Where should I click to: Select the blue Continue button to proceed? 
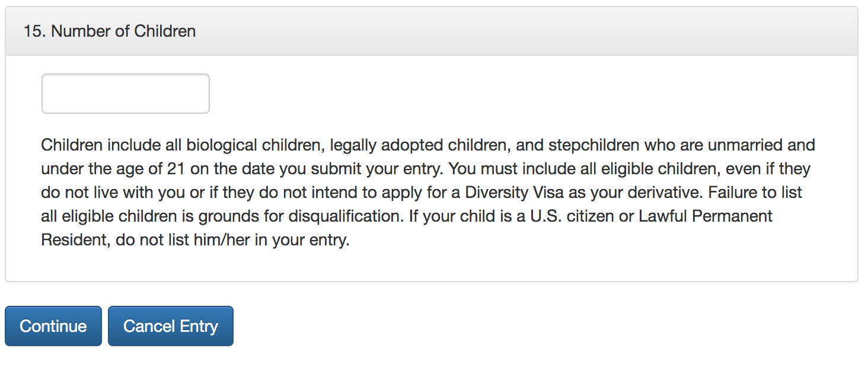click(53, 326)
